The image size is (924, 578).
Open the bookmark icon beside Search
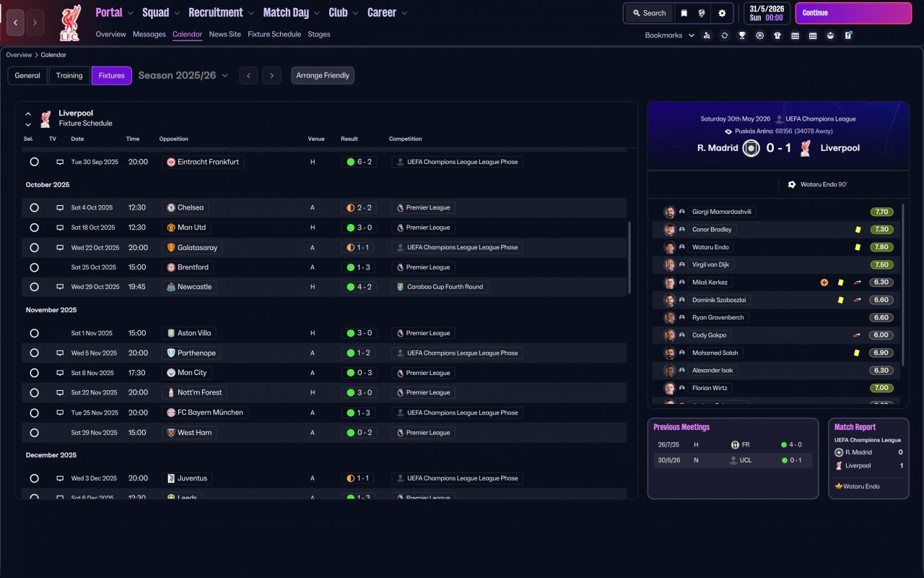tap(684, 13)
